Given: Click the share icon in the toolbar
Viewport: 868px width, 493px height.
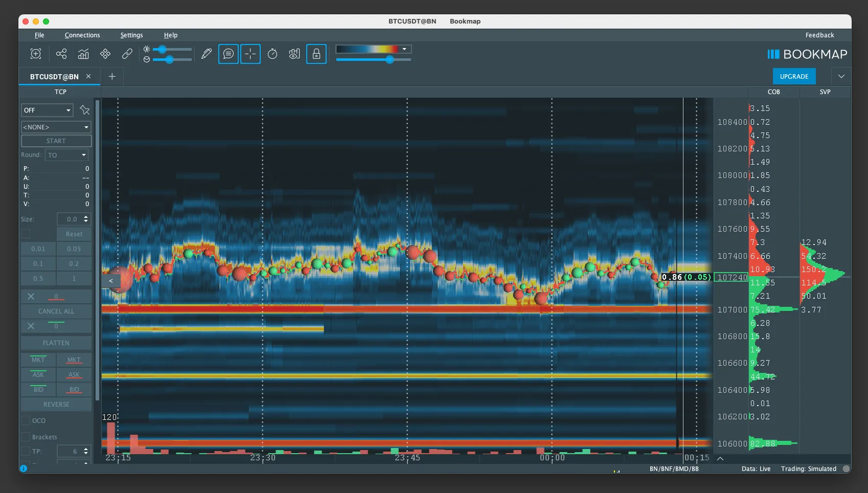Looking at the screenshot, I should pos(61,54).
